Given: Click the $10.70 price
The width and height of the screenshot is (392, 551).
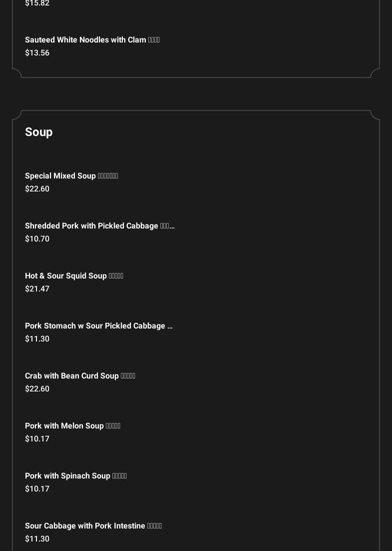Looking at the screenshot, I should tap(37, 239).
